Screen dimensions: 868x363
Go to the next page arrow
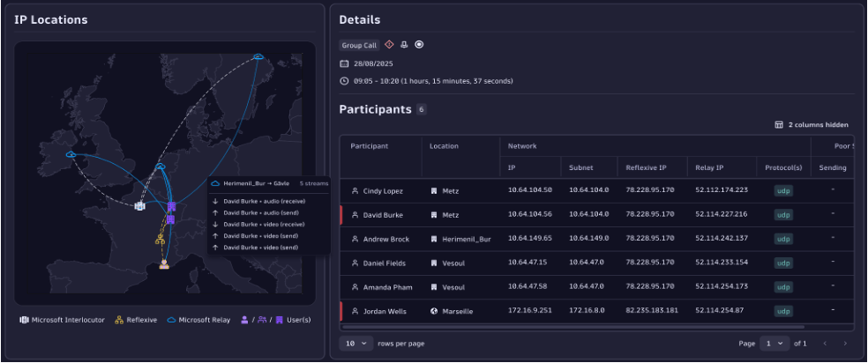[x=845, y=343]
